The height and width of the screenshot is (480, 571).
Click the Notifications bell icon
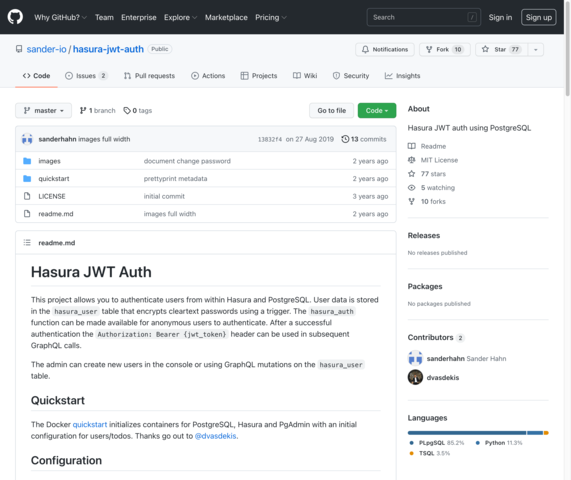[365, 50]
